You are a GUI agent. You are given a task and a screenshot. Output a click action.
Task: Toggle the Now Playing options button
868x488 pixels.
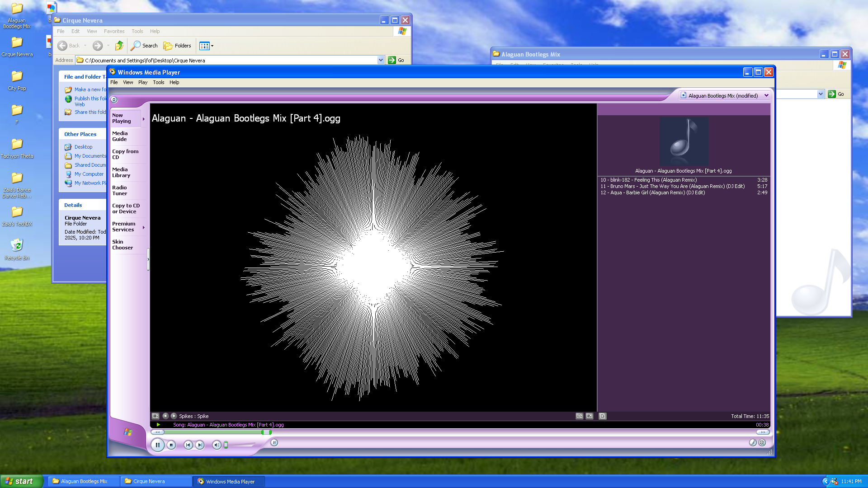[x=156, y=416]
